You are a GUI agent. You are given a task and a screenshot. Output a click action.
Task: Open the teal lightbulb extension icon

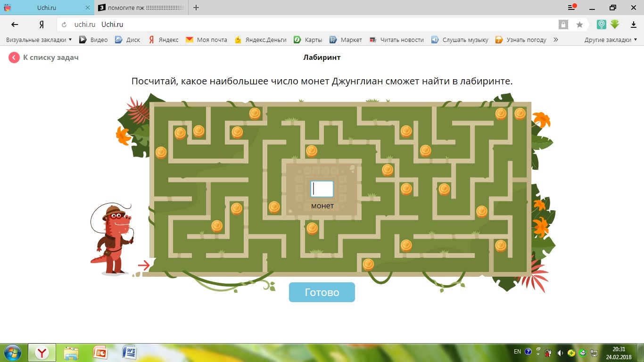pos(601,24)
